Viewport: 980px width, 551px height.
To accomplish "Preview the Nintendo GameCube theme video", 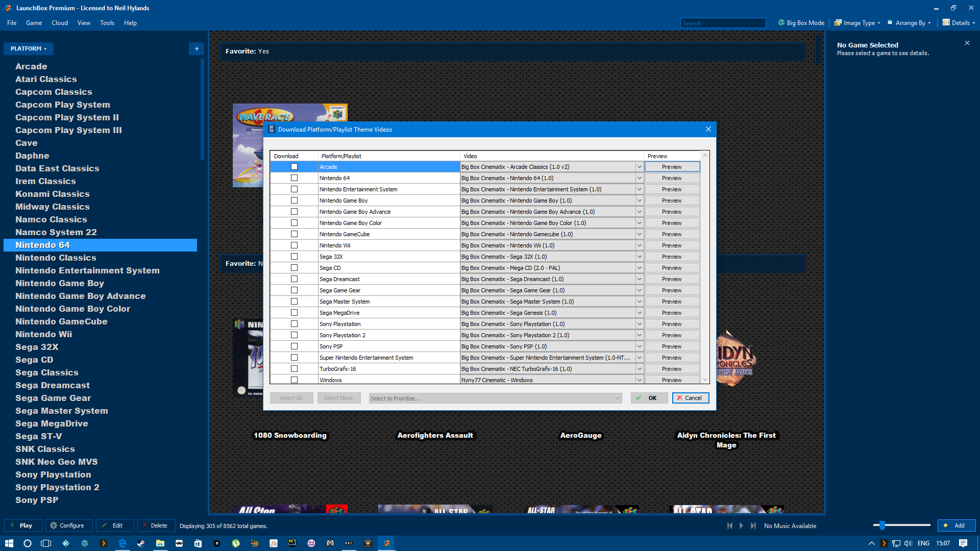I will 672,234.
